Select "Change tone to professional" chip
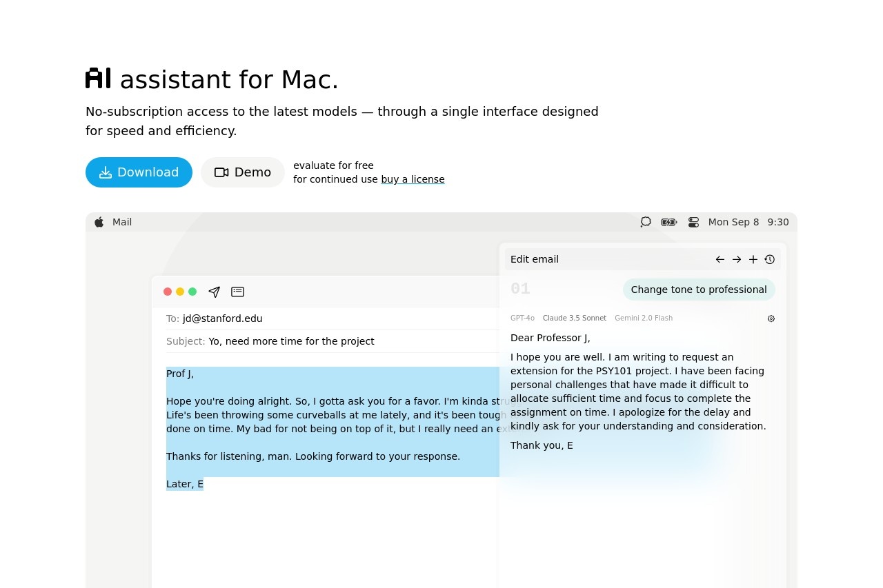883x588 pixels. click(699, 290)
